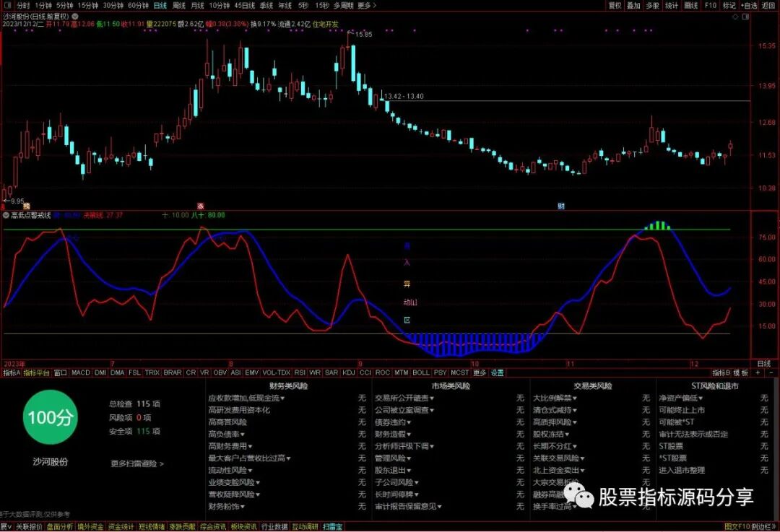The height and width of the screenshot is (532, 780).
Task: Click the green 100分 score circle
Action: (51, 417)
